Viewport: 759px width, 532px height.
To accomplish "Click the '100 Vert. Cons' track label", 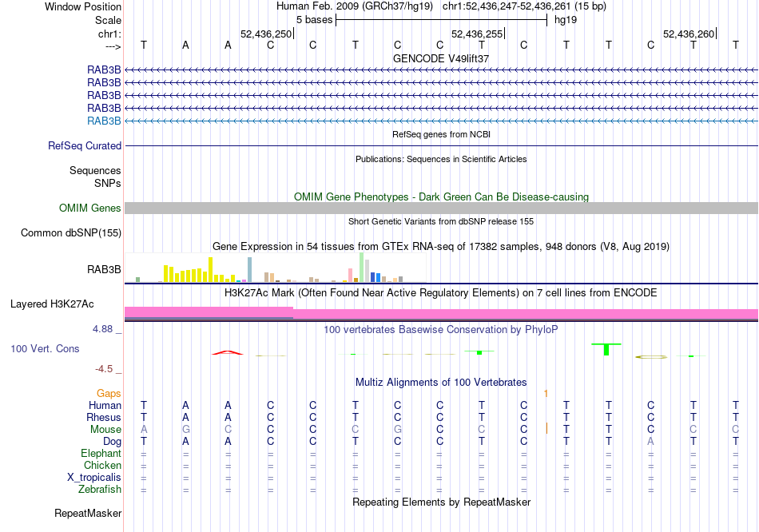I will click(x=45, y=348).
